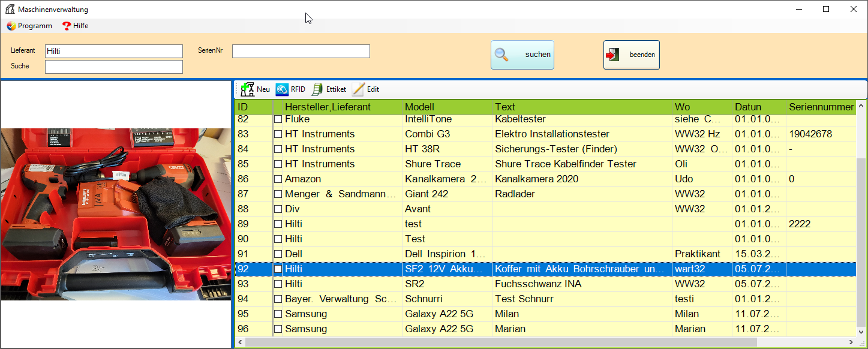Click serial number 2222
This screenshot has width=868, height=349.
pos(821,224)
